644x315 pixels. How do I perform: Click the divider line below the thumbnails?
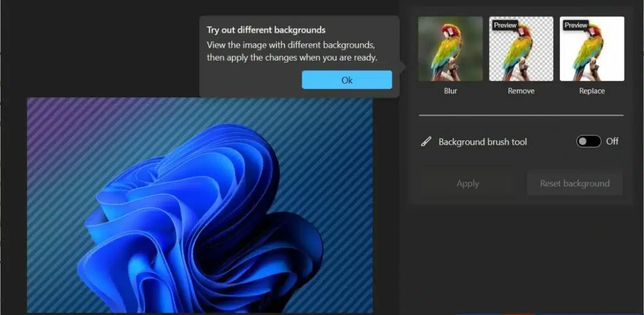521,115
